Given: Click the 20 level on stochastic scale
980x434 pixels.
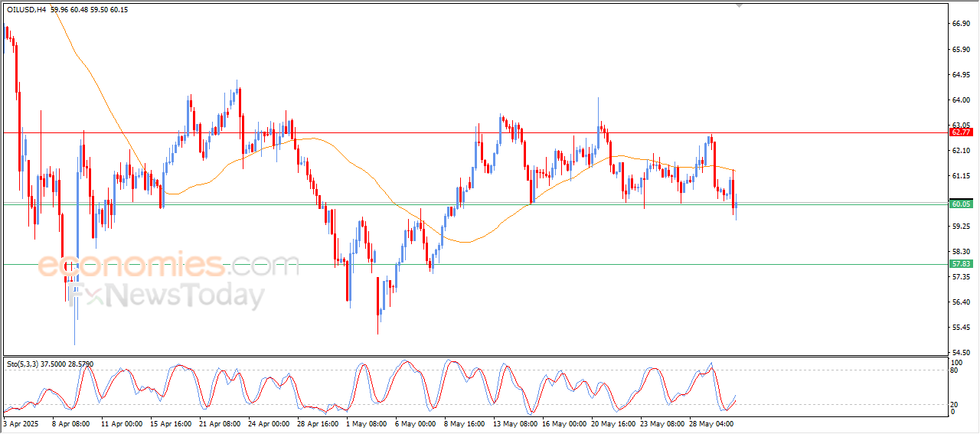Looking at the screenshot, I should [x=954, y=404].
